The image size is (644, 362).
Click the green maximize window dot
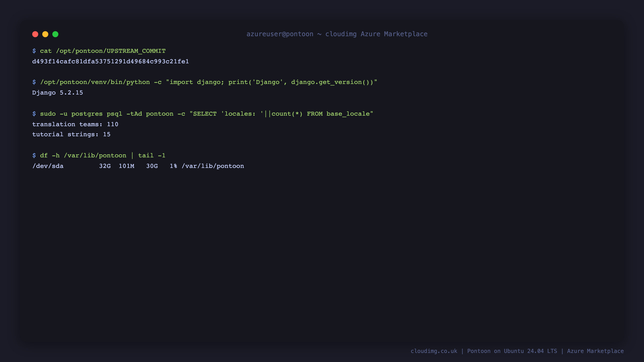[x=55, y=34]
